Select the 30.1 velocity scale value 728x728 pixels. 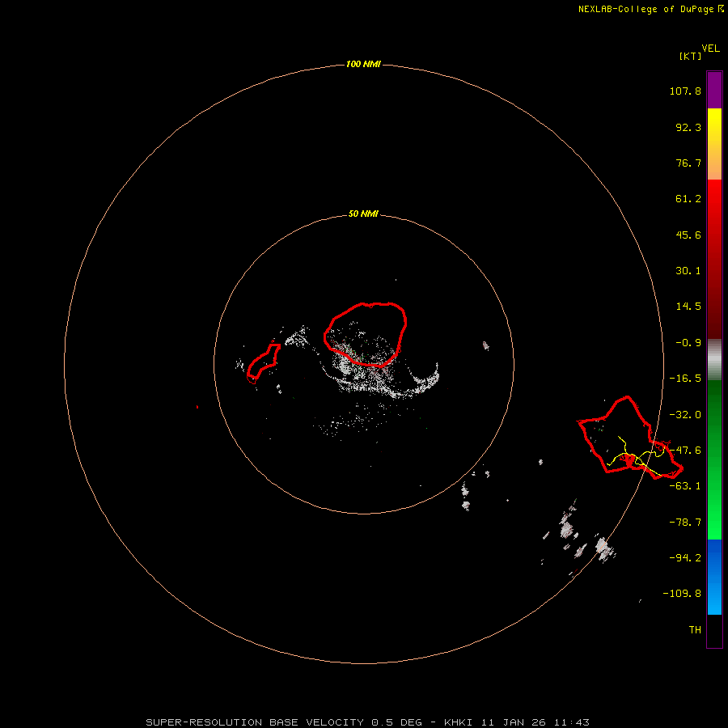(688, 271)
